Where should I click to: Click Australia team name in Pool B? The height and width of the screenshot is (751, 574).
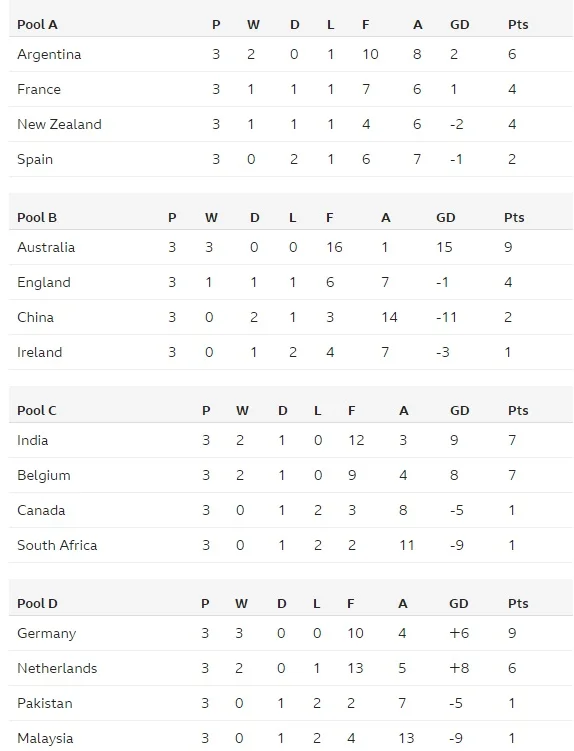pos(46,247)
